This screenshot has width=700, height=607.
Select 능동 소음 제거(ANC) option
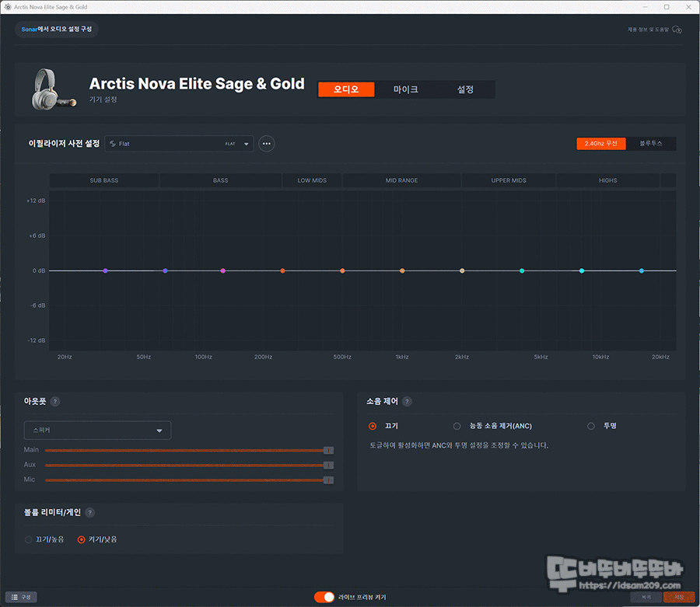tap(457, 427)
